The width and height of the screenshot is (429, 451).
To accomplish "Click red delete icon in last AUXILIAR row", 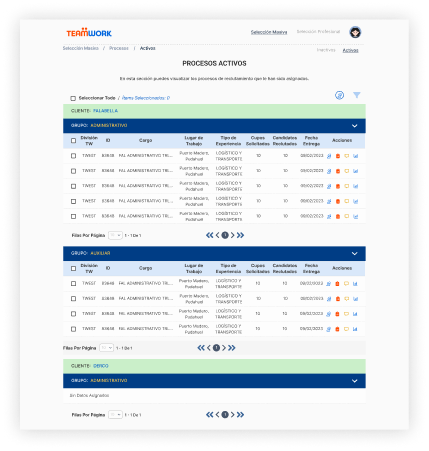I will pyautogui.click(x=337, y=329).
